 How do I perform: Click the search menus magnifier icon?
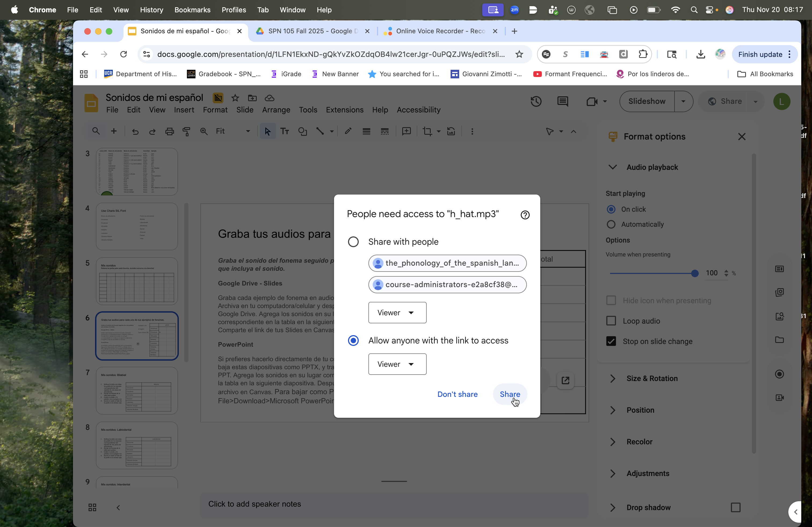tap(96, 131)
